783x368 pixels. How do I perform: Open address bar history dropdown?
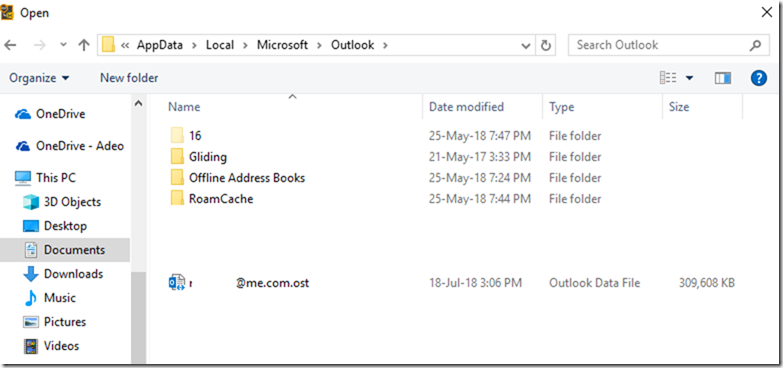click(525, 46)
